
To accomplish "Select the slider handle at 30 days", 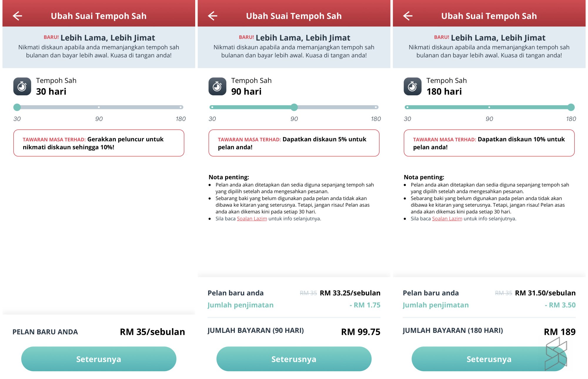I will click(x=17, y=107).
